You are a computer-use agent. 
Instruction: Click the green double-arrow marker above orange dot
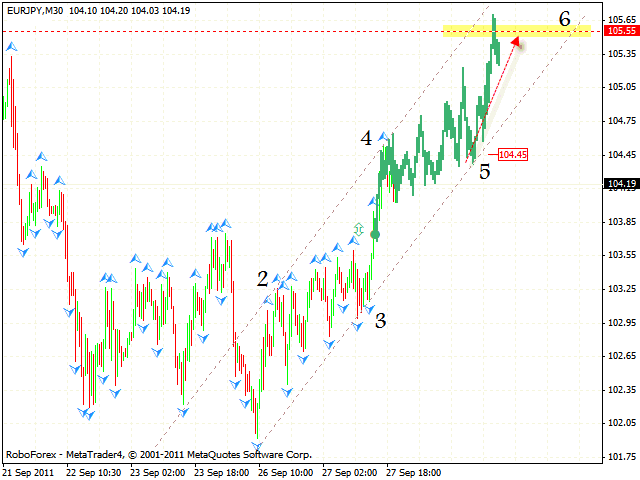point(359,230)
